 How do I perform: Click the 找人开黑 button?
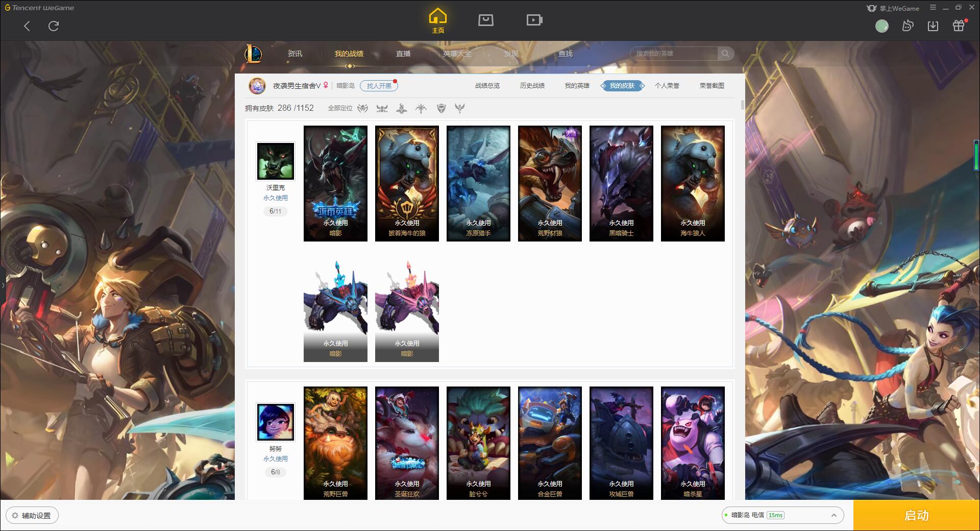tap(379, 86)
